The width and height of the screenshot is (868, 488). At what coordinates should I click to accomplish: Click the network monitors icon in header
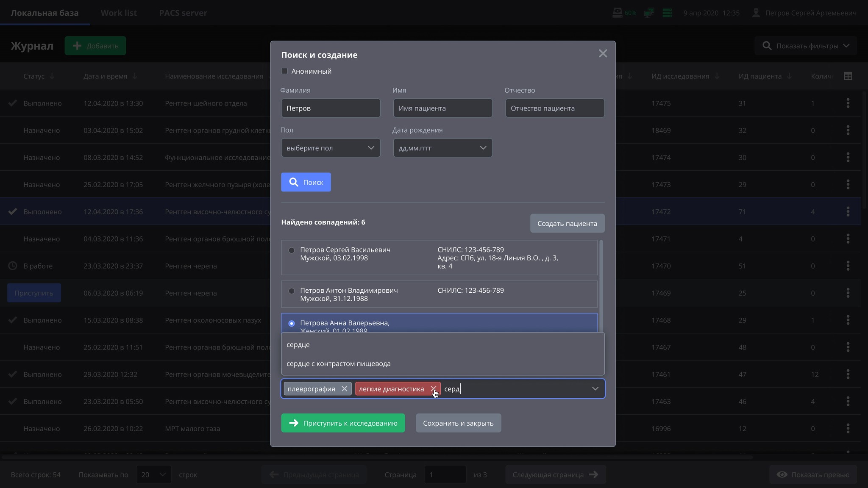(x=649, y=13)
